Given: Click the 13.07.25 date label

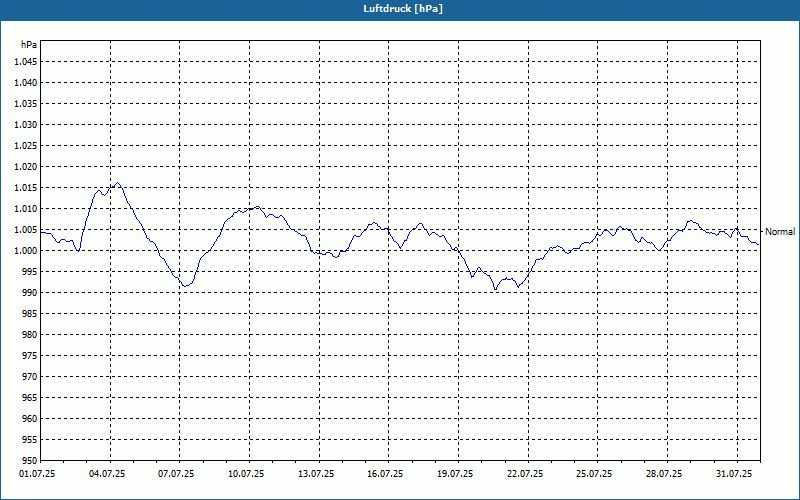Looking at the screenshot, I should pos(316,474).
